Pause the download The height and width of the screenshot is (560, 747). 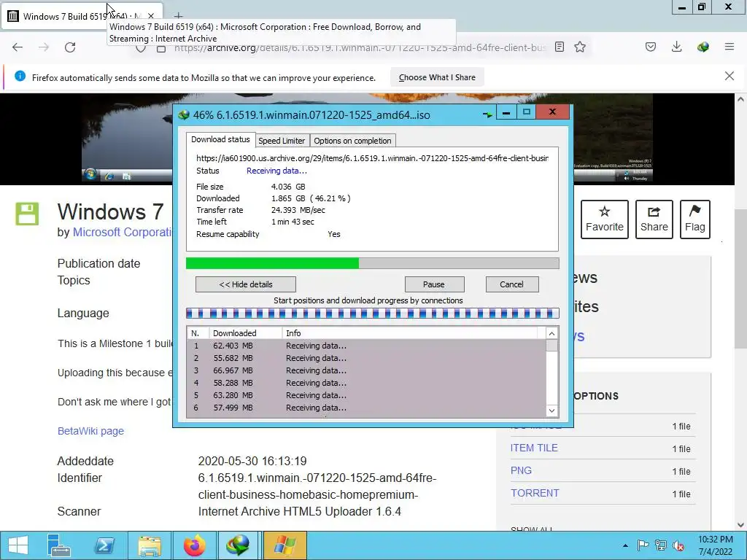[x=433, y=284]
